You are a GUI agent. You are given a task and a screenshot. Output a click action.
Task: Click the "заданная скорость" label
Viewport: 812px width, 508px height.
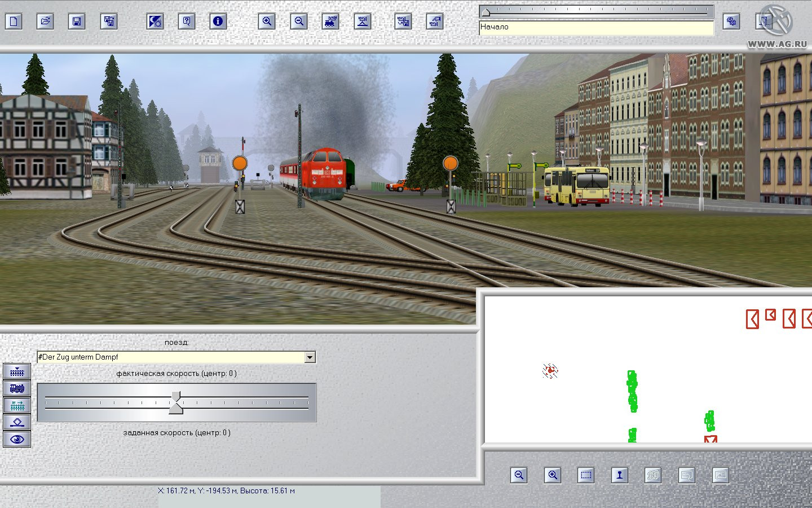[176, 433]
